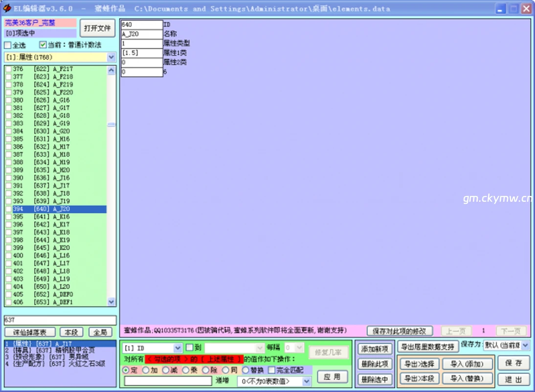Select search result [637] 男异域
Screen dimensions: 535x392
(60, 357)
